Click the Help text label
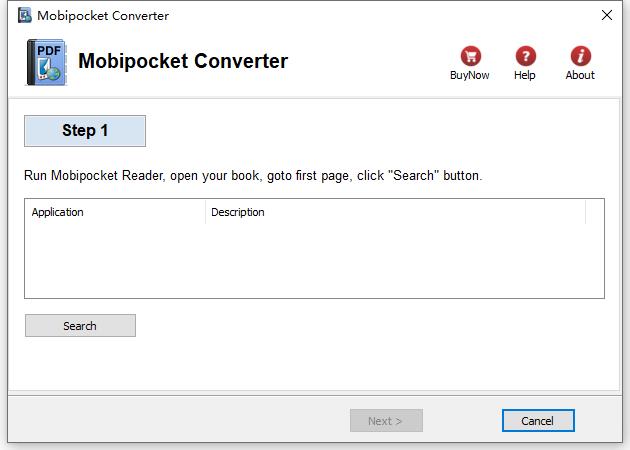The height and width of the screenshot is (450, 630). click(x=525, y=76)
